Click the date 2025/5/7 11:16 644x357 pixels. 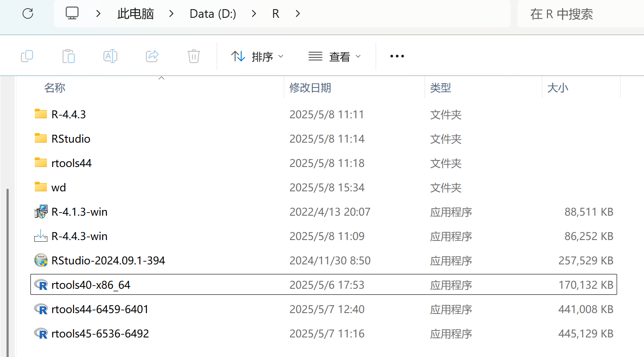point(327,334)
